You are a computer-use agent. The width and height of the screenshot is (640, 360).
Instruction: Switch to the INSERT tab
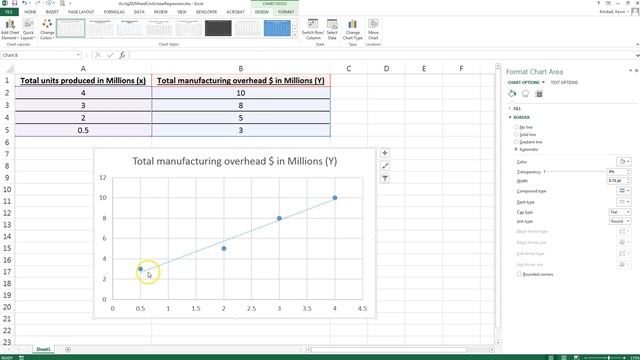52,12
